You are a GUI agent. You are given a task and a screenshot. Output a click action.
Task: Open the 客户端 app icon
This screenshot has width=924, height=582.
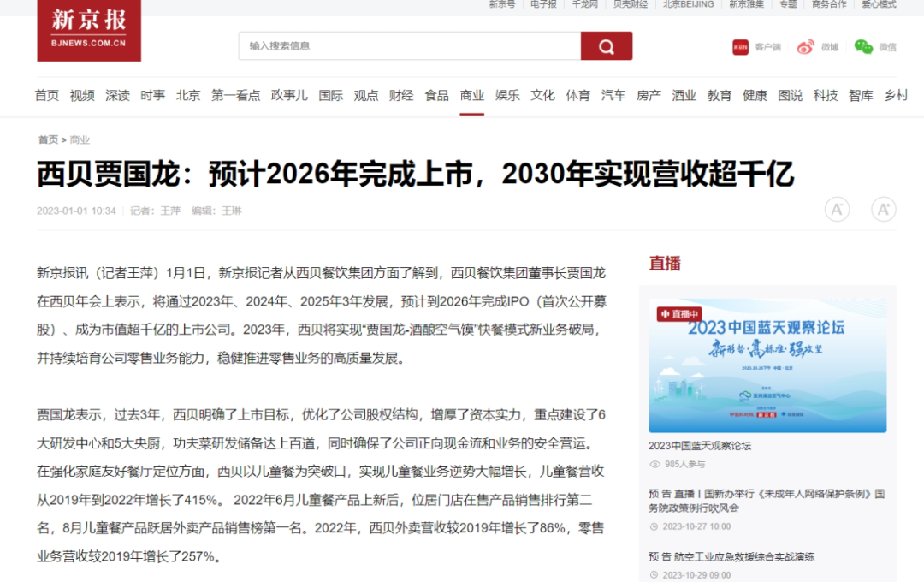tap(741, 47)
